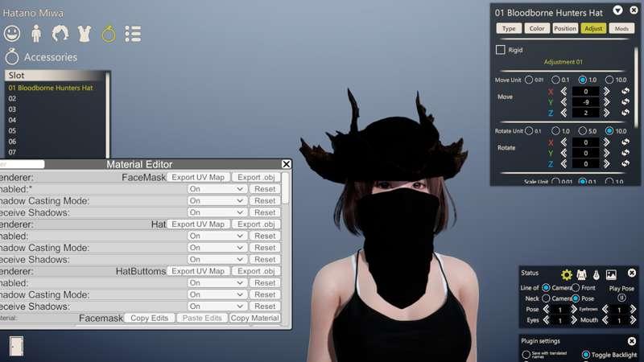Set Move Unit to 0.01

click(529, 80)
